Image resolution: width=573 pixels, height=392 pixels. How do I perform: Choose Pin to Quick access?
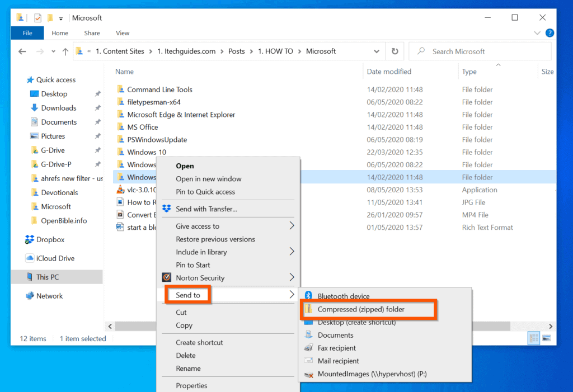205,192
